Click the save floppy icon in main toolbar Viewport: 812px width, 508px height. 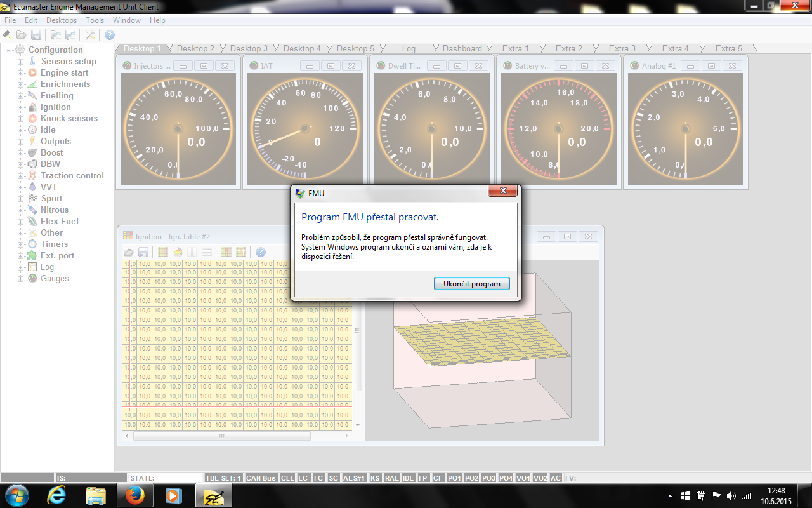36,35
